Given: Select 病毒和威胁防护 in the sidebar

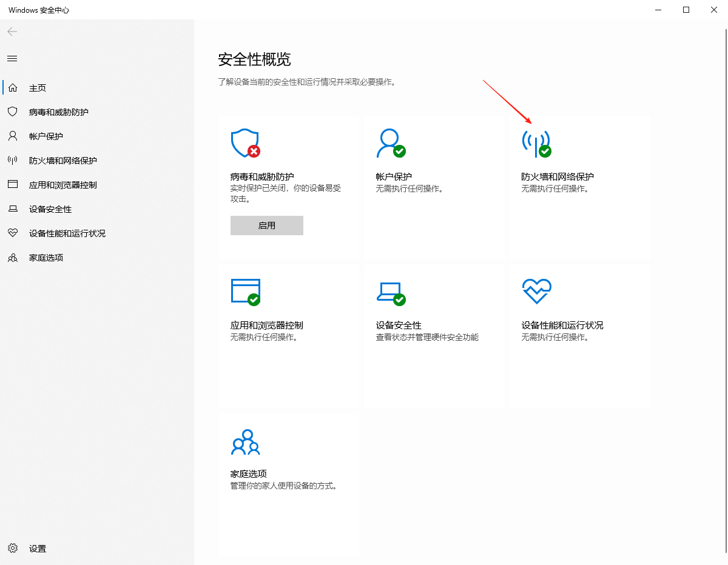Looking at the screenshot, I should [58, 112].
